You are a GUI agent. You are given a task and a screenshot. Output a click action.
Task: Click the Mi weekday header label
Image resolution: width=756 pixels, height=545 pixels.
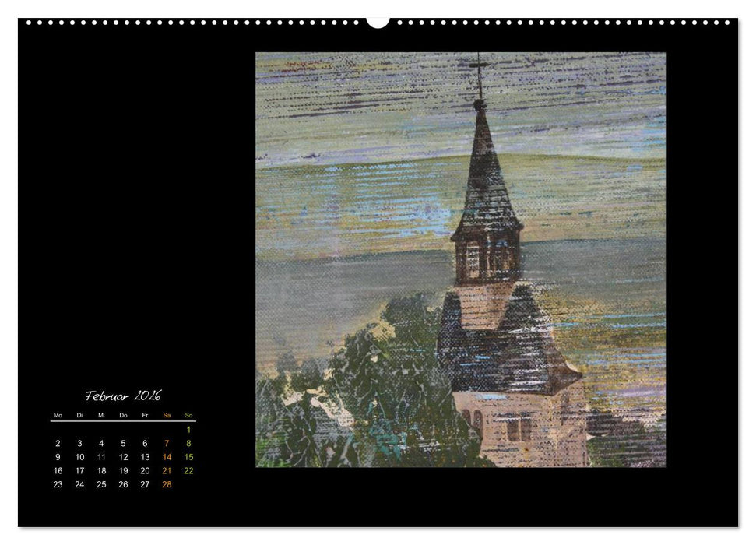[100, 416]
